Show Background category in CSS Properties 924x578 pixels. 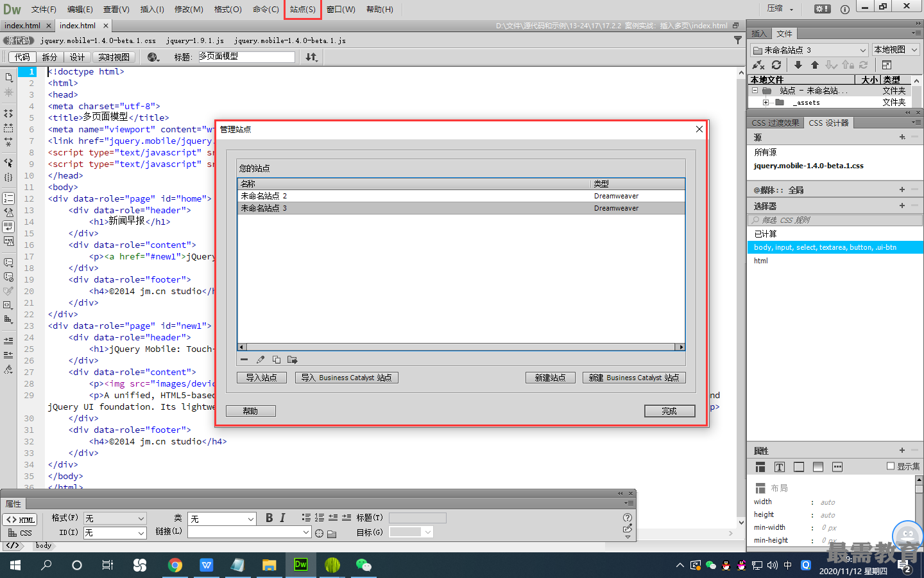tap(818, 467)
